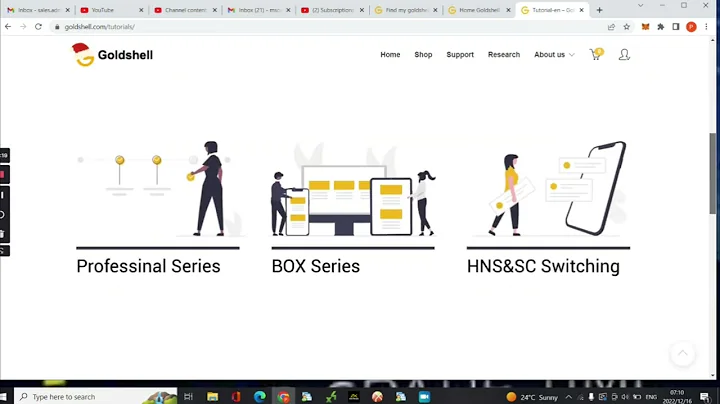720x404 pixels.
Task: Stop the screen recording red button
Action: click(3, 175)
